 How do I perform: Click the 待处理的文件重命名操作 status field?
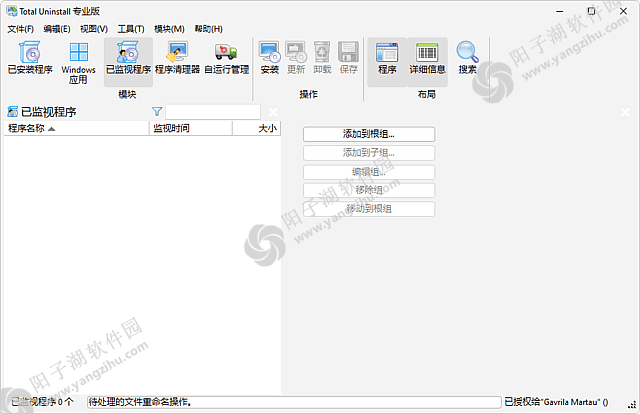click(x=294, y=402)
